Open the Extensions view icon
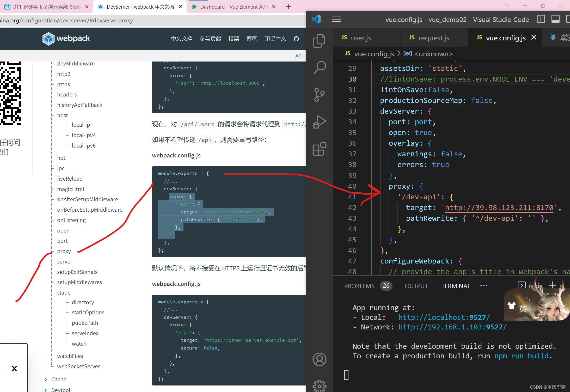Screen dimensions: 570x392 point(319,149)
